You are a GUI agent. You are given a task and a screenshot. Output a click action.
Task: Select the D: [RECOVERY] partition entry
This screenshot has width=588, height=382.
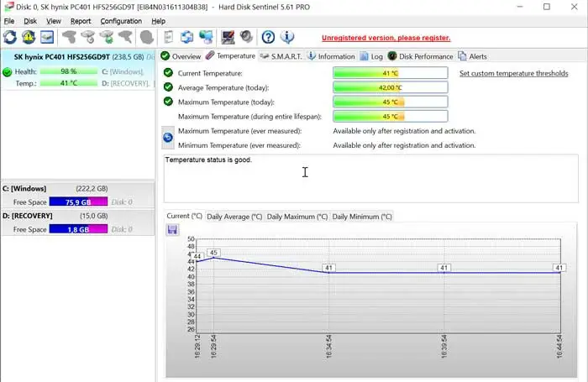coord(77,222)
